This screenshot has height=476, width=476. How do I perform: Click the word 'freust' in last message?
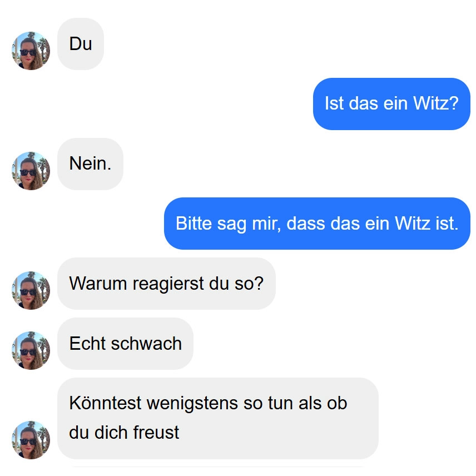pos(156,432)
